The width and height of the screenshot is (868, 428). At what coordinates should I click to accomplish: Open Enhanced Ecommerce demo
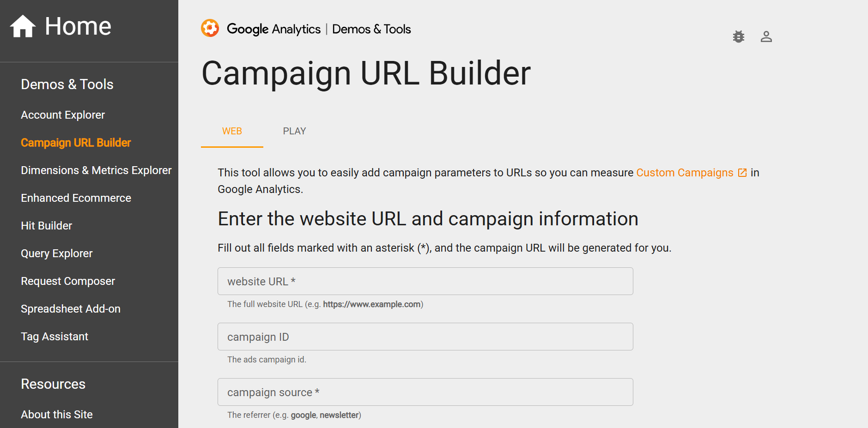tap(76, 198)
